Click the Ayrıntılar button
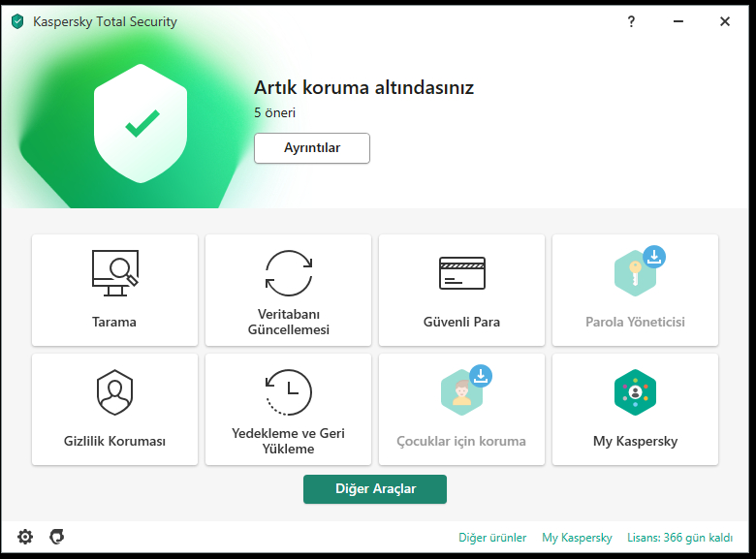Viewport: 756px width, 559px height. (x=312, y=148)
